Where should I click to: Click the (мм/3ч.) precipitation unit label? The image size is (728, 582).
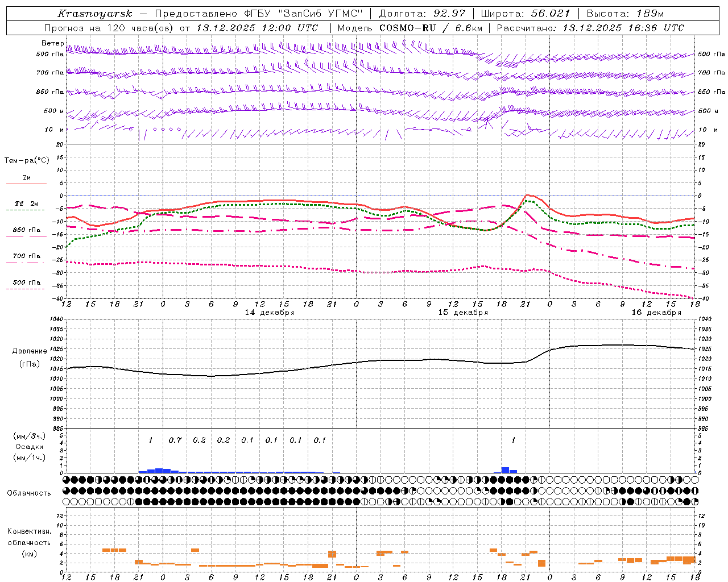coord(30,436)
